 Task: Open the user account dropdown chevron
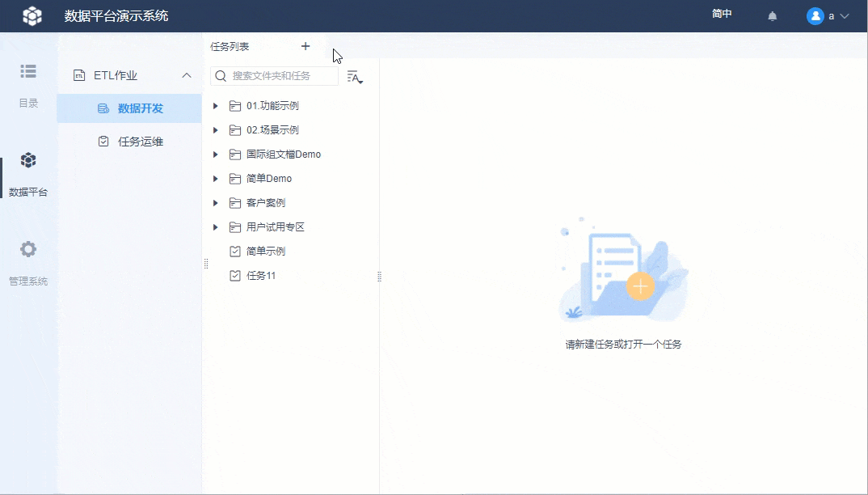845,16
